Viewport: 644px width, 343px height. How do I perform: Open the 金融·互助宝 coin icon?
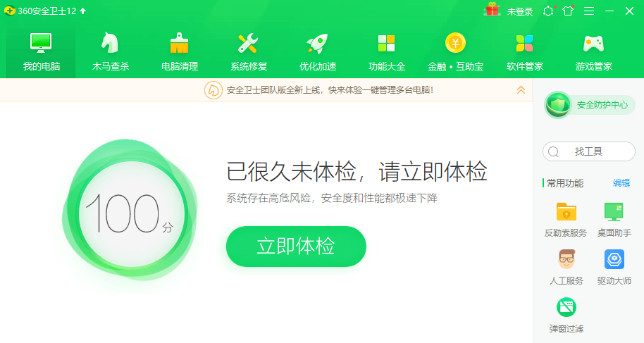455,43
